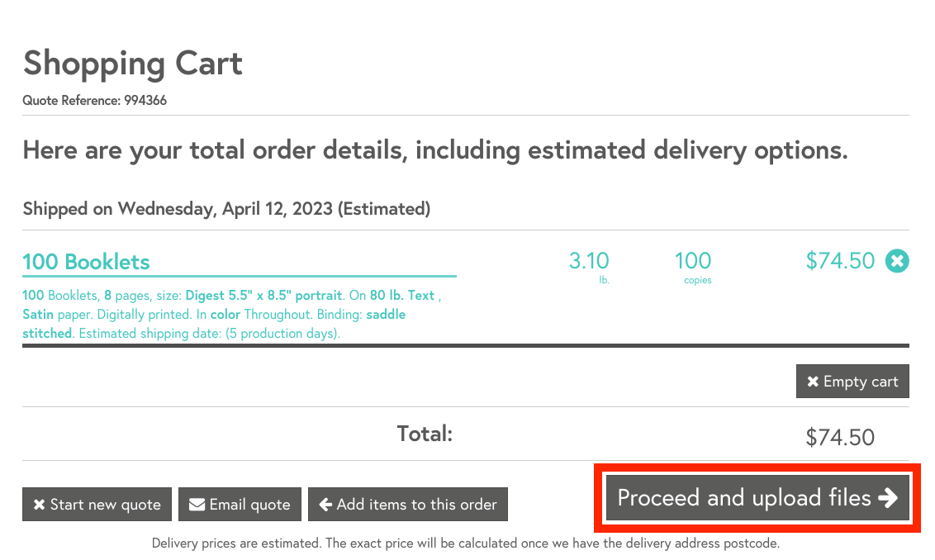Add items to this order

tap(408, 505)
